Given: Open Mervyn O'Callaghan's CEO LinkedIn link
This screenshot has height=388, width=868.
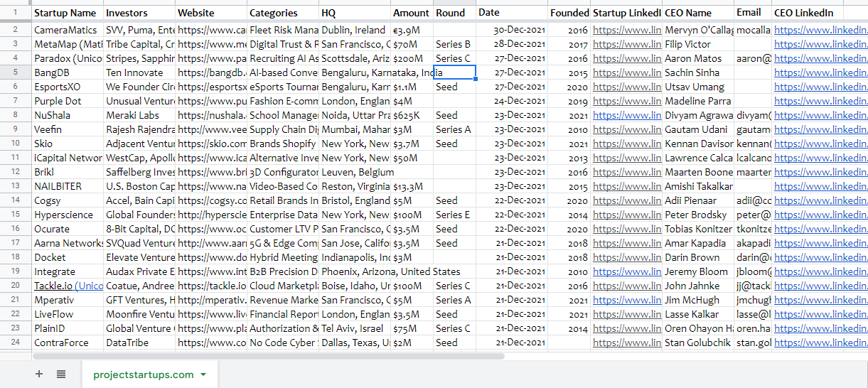Looking at the screenshot, I should pos(820,30).
